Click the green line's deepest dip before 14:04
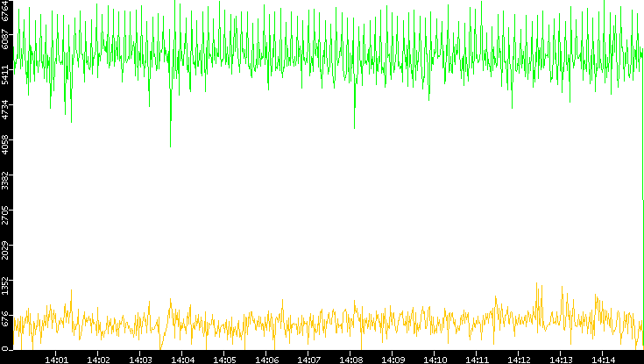 click(171, 146)
